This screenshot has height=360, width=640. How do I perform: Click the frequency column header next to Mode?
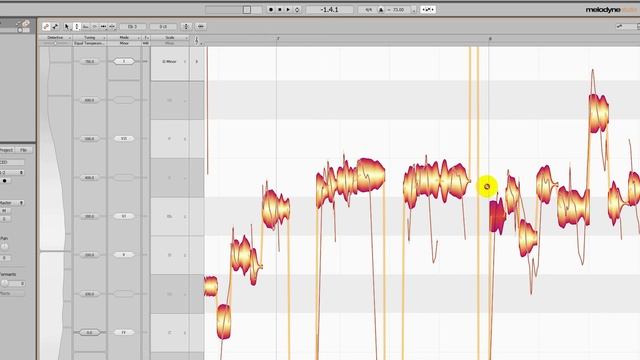point(146,38)
